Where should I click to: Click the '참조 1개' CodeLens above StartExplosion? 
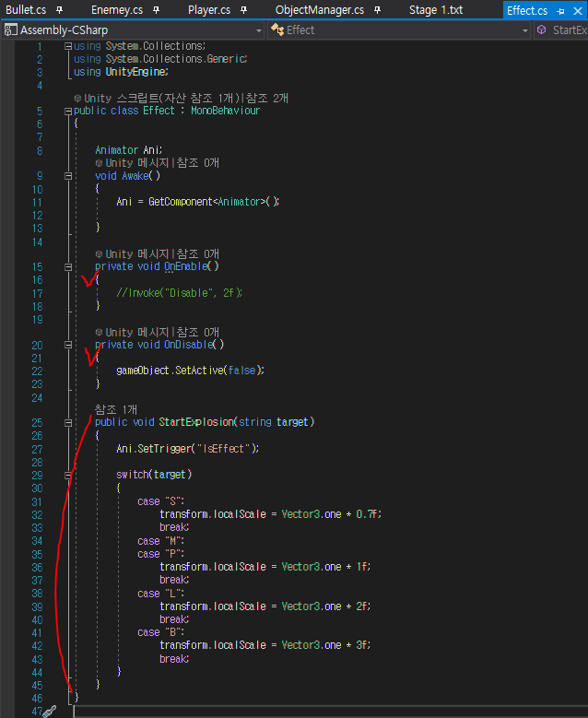click(116, 409)
